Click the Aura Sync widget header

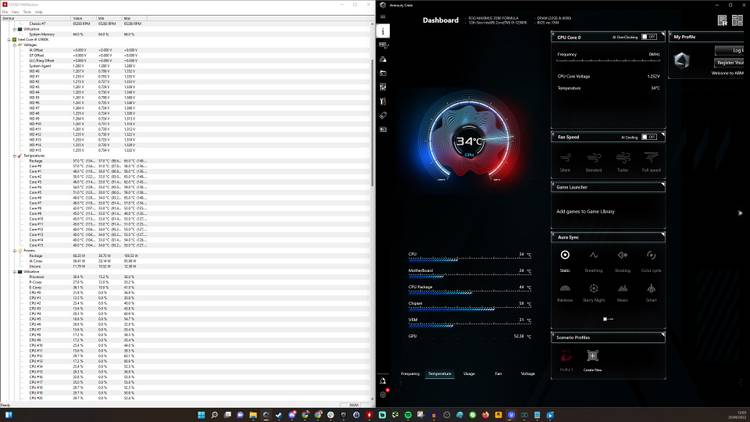pos(608,237)
